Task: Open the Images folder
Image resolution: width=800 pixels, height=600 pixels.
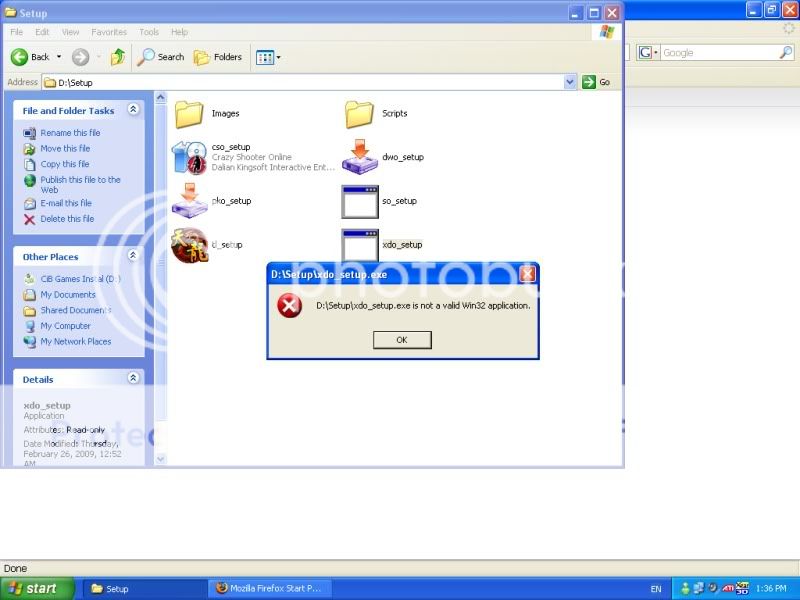Action: tap(189, 114)
